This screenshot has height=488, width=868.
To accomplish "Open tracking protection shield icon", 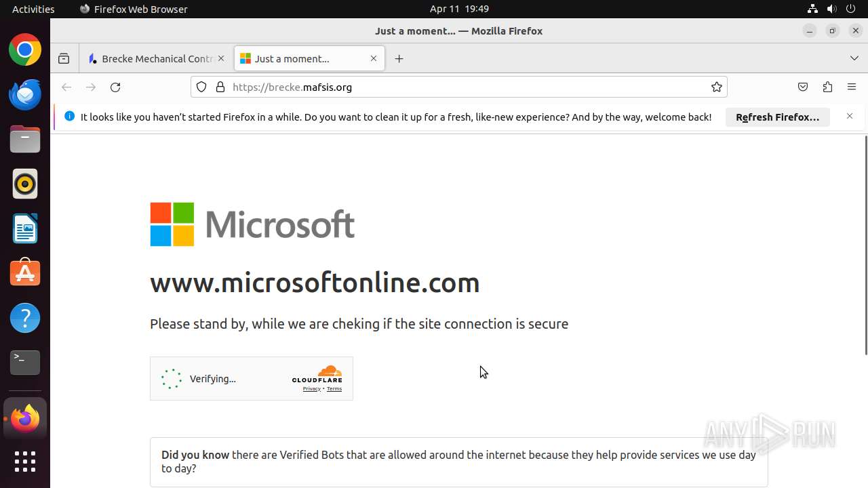I will 201,87.
